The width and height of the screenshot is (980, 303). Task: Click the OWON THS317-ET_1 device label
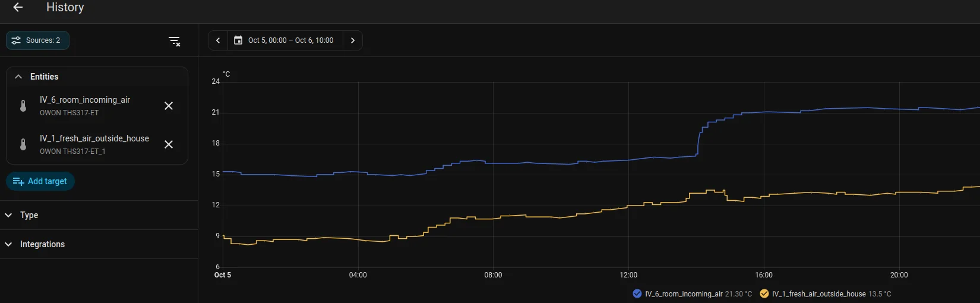(72, 151)
